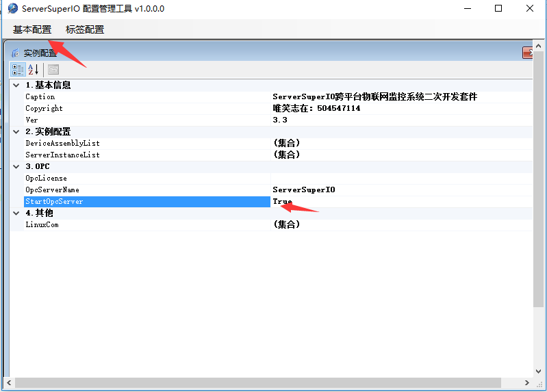Open the DeviceAssemblyList collection value
Viewport: 547px width, 392px height.
click(x=402, y=144)
